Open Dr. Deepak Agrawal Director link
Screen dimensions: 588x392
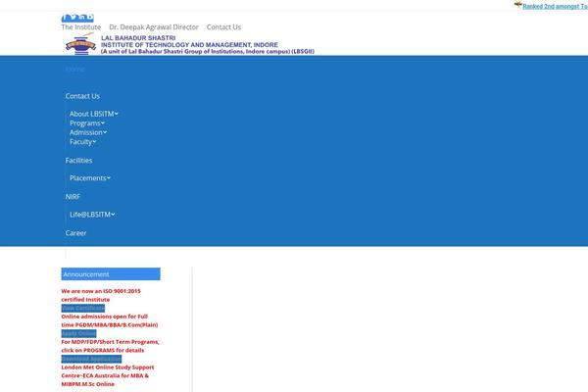pos(154,27)
